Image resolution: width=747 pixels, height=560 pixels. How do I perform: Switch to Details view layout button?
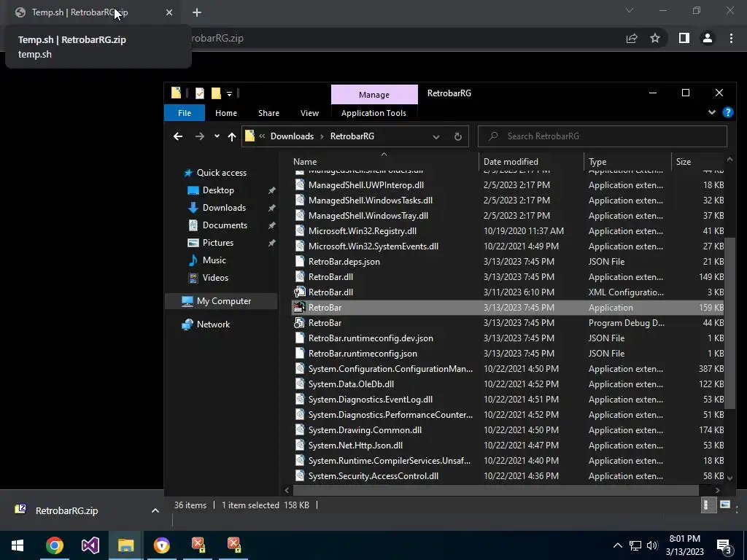(x=708, y=505)
